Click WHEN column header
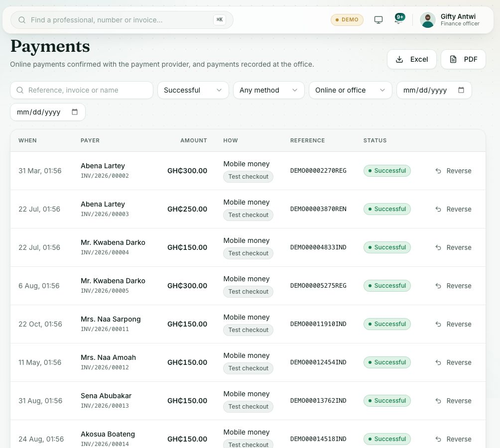Viewport: 500px width, 448px height. click(x=27, y=140)
